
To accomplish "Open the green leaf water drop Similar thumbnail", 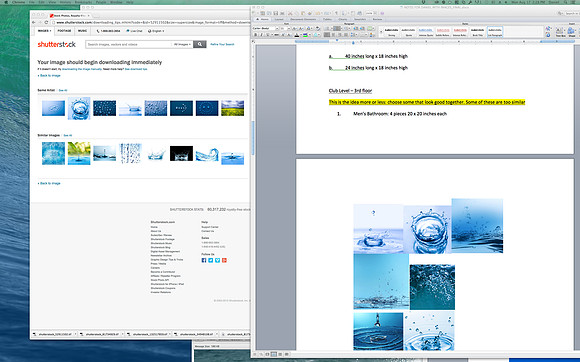I will 79,153.
